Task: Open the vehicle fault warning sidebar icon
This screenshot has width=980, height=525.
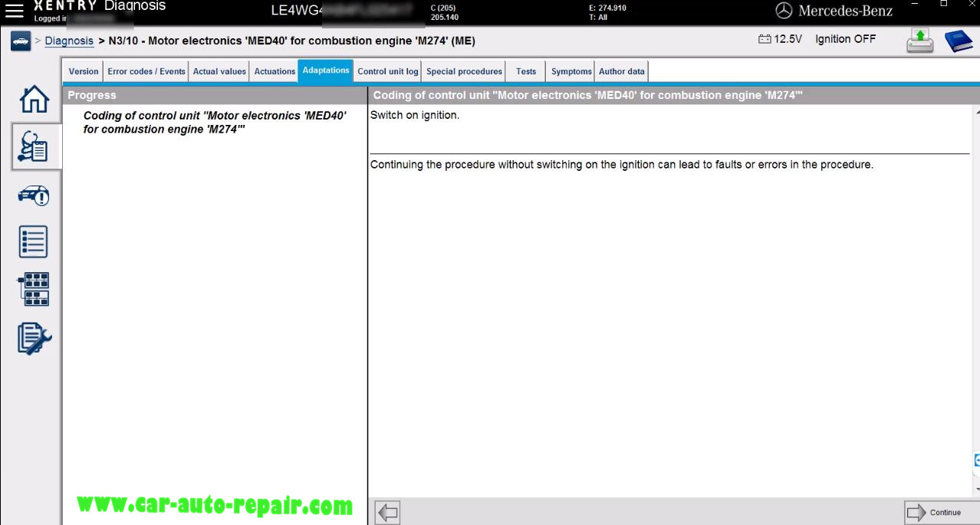Action: pos(33,195)
